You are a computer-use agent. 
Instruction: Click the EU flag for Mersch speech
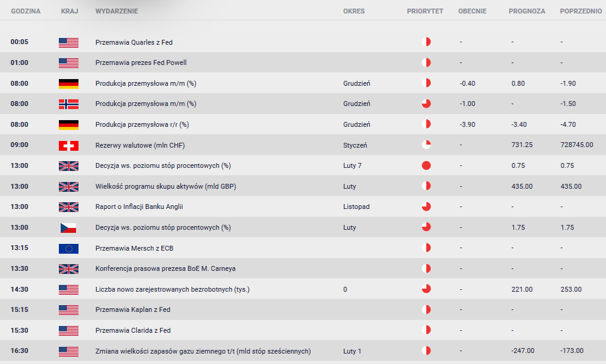69,248
